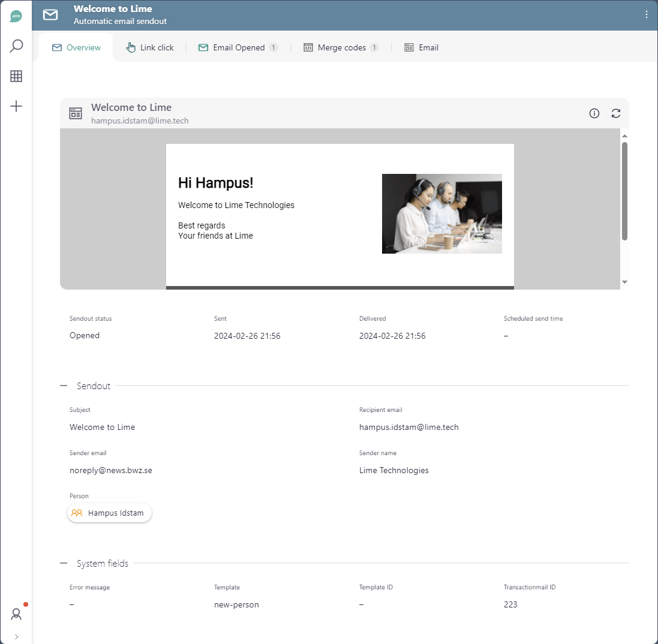Click the call center photo in email
This screenshot has height=644, width=658.
click(442, 213)
